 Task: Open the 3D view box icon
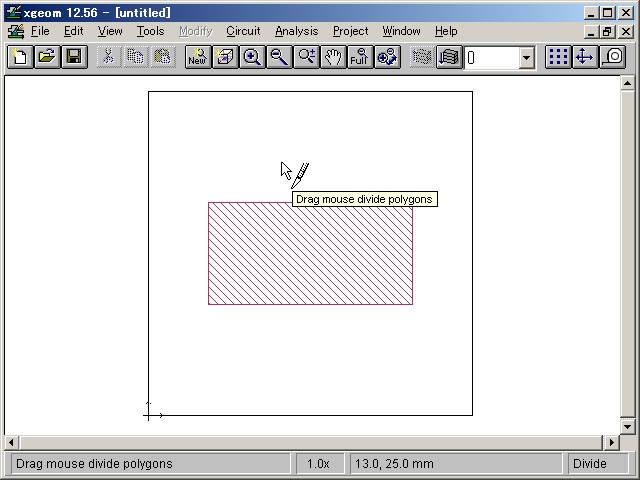pos(225,57)
